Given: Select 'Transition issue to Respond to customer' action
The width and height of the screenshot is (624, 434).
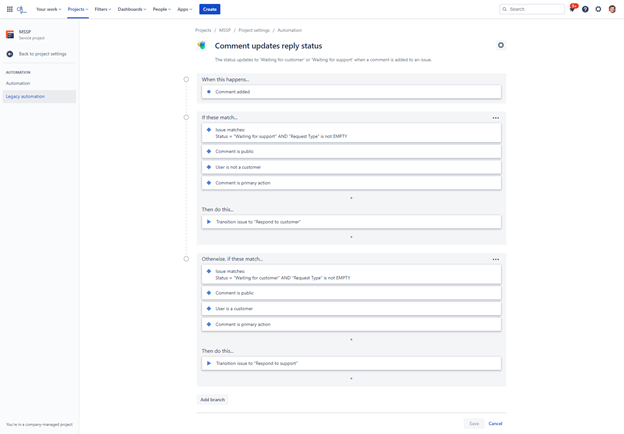Looking at the screenshot, I should pos(351,222).
